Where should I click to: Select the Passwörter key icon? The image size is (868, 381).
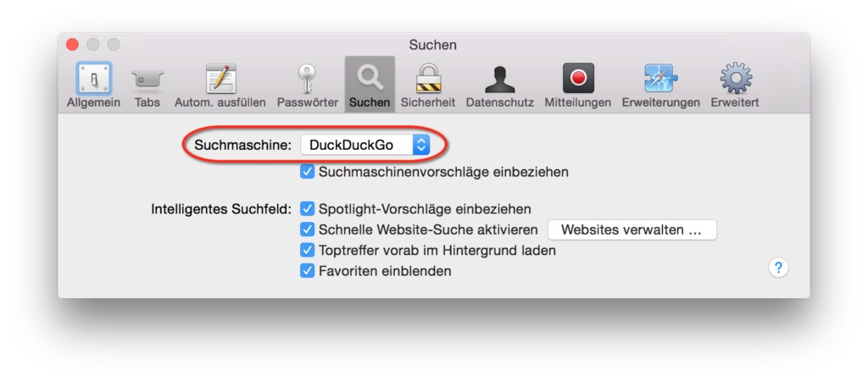click(x=307, y=86)
